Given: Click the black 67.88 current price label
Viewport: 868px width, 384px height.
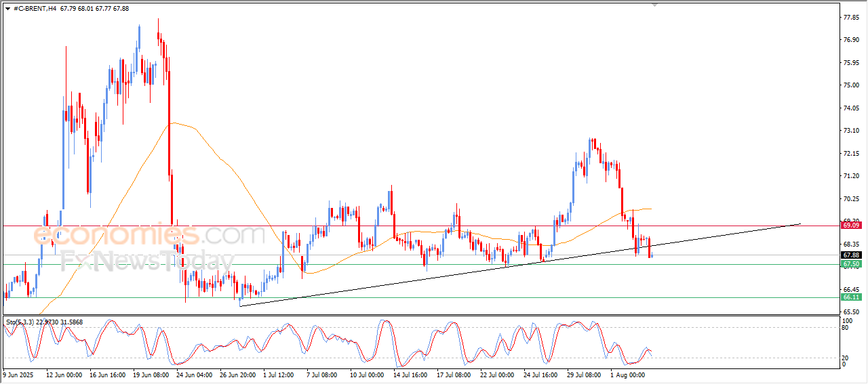Looking at the screenshot, I should (x=851, y=255).
